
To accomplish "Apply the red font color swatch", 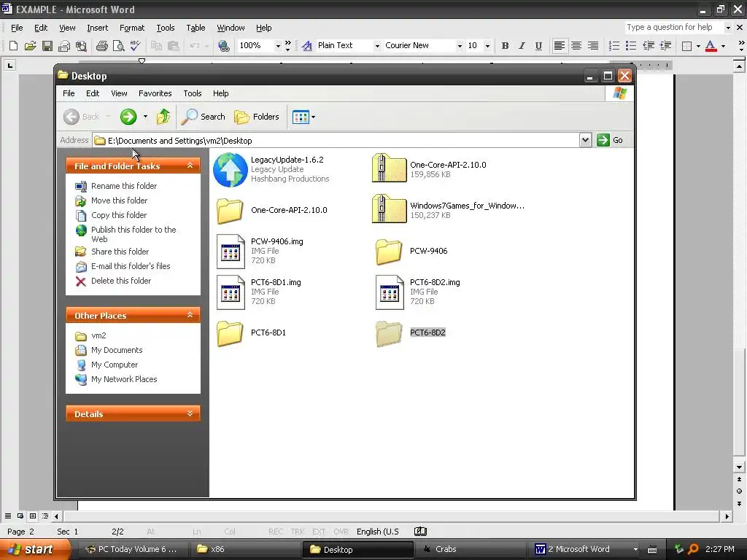I will [711, 46].
